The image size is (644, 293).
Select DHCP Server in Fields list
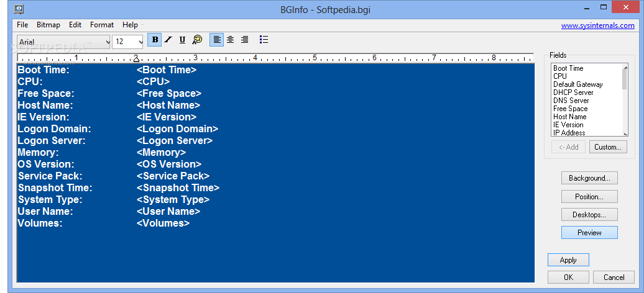(573, 92)
